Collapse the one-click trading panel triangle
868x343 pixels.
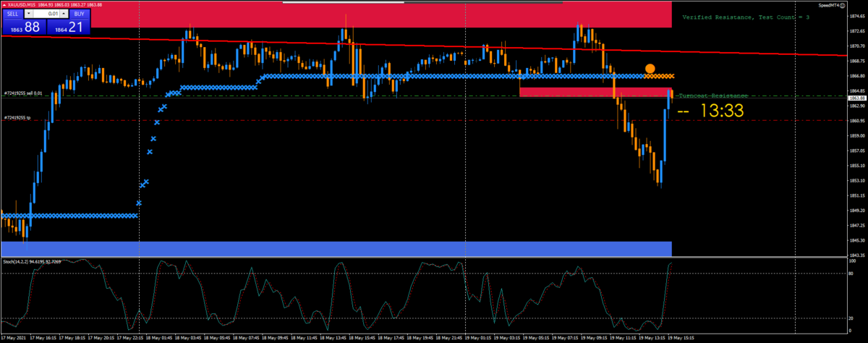[x=3, y=5]
